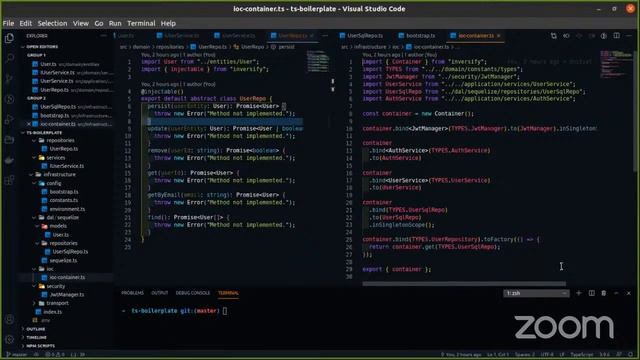Viewport: 640px width, 360px height.
Task: Collapse the infrastructure folder
Action: click(59, 174)
